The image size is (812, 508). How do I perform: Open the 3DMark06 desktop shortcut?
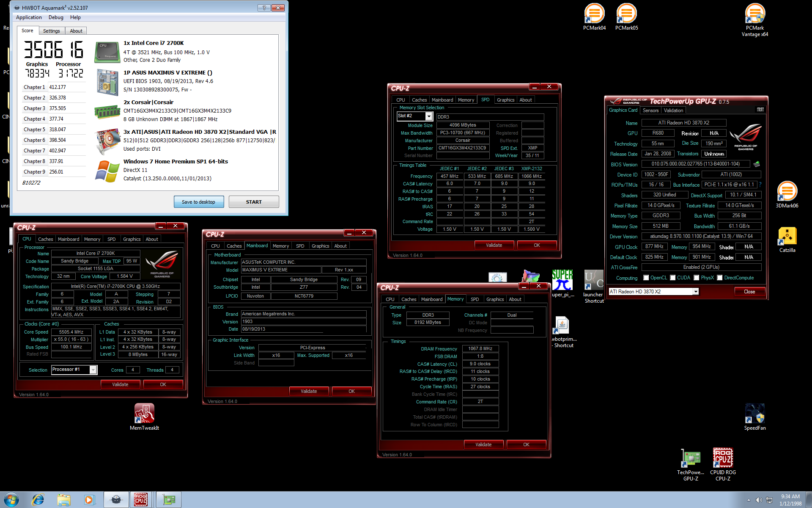[787, 194]
